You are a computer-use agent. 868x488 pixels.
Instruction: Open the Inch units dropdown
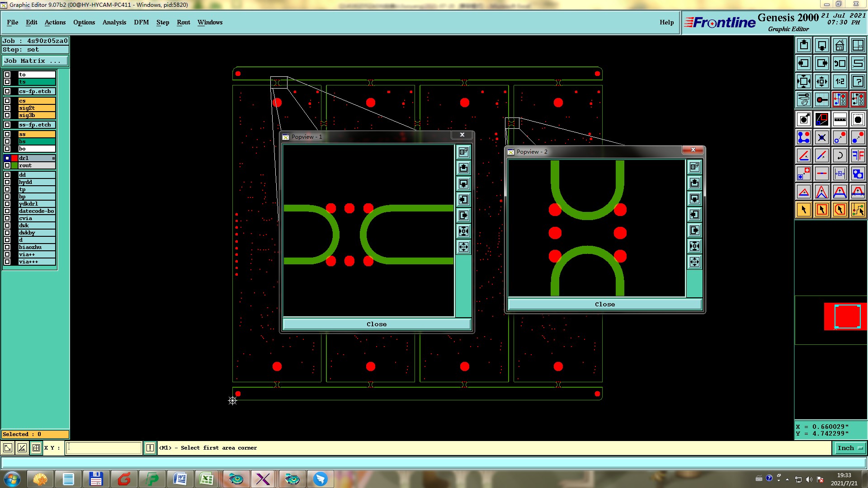(x=849, y=448)
